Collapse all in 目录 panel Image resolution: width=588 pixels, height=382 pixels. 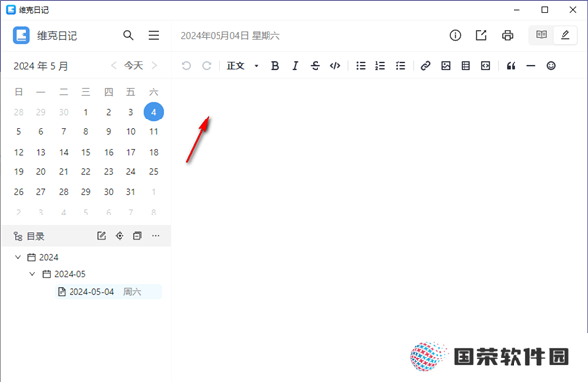pyautogui.click(x=137, y=236)
